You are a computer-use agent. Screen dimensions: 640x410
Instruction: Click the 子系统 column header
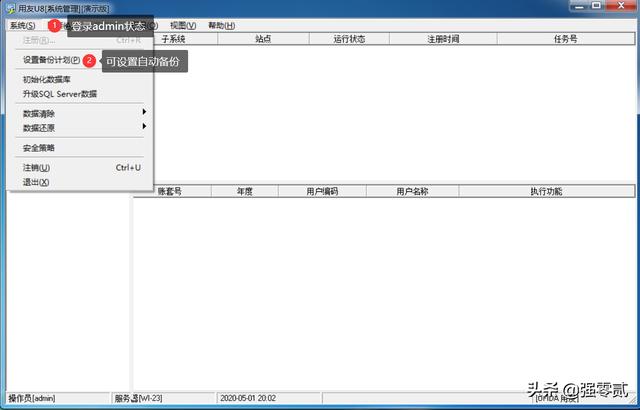click(x=185, y=39)
